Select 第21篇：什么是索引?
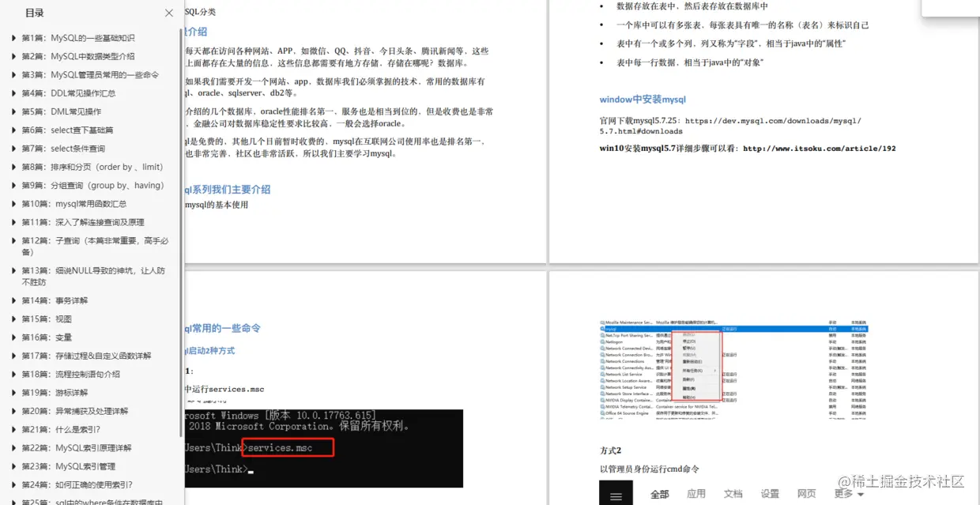 (x=61, y=430)
